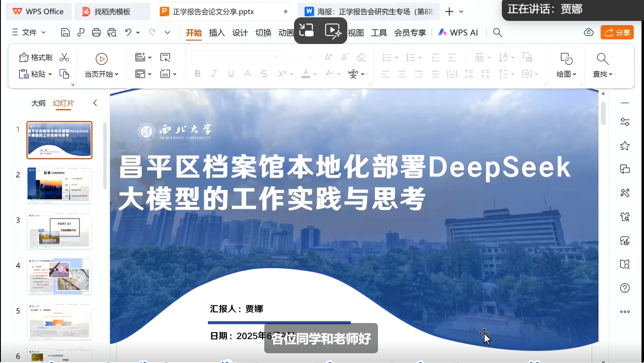Toggle Bold text formatting
The image size is (644, 363).
[198, 74]
